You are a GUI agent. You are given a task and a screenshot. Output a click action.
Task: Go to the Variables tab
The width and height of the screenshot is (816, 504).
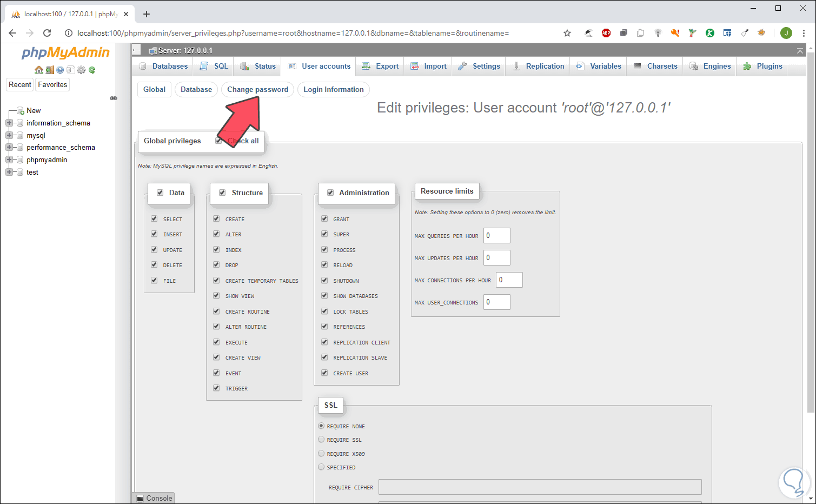click(x=599, y=67)
